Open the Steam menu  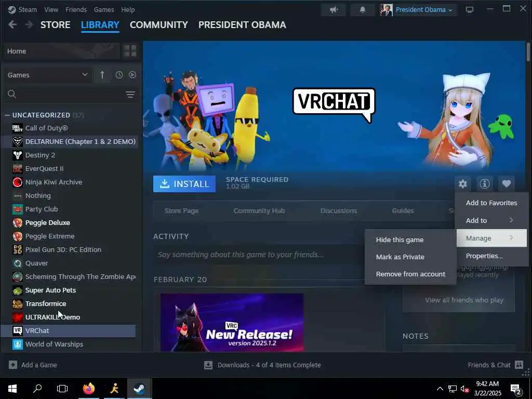click(28, 10)
